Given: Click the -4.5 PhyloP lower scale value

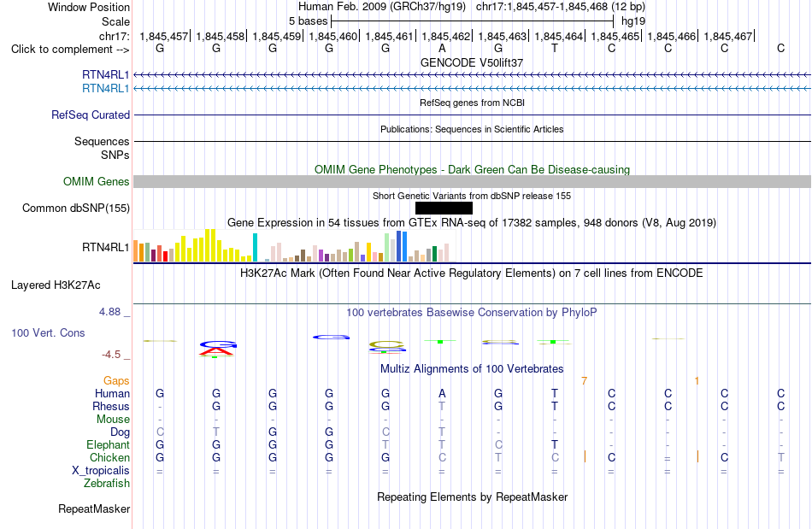Looking at the screenshot, I should tap(111, 355).
